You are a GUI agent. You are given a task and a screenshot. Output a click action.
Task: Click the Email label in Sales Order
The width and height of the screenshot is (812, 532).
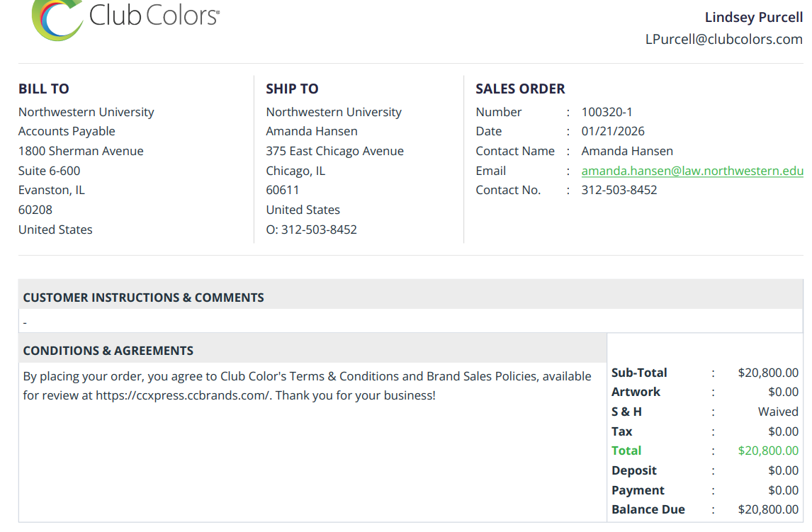pos(491,171)
